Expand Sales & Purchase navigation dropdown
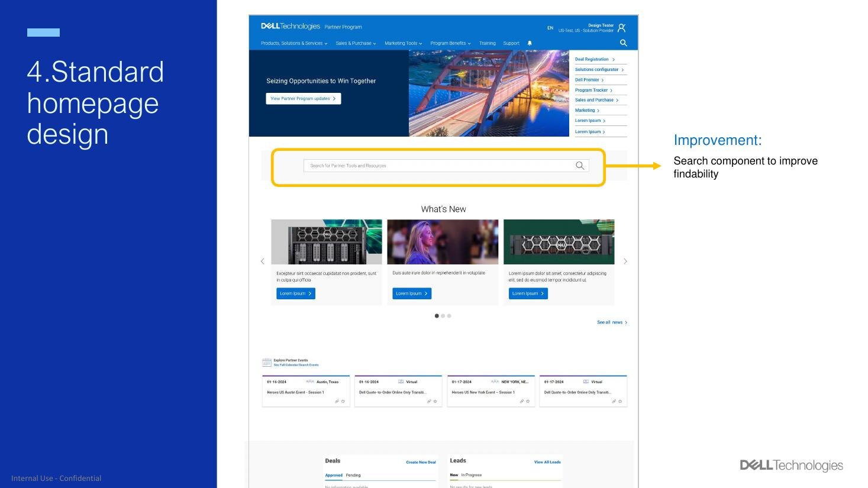 pos(356,43)
